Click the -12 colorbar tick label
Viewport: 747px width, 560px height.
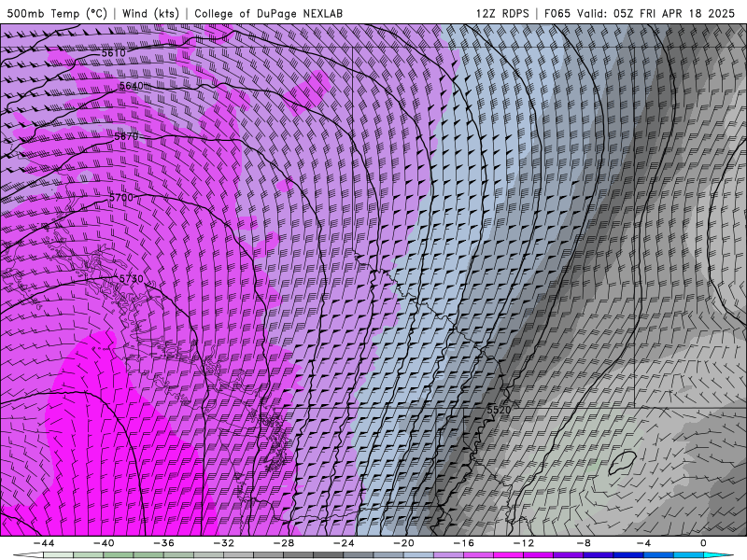(524, 543)
